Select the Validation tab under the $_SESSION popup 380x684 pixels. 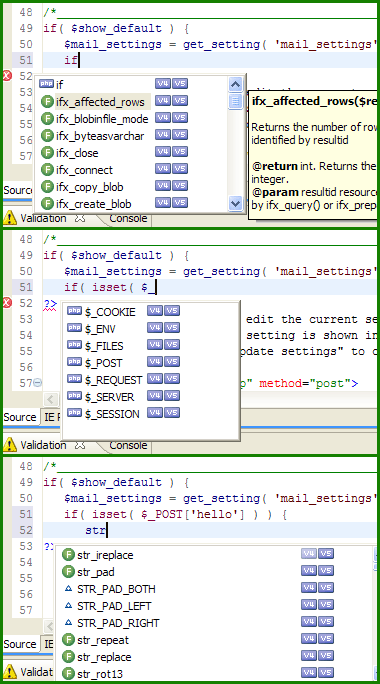tap(43, 445)
